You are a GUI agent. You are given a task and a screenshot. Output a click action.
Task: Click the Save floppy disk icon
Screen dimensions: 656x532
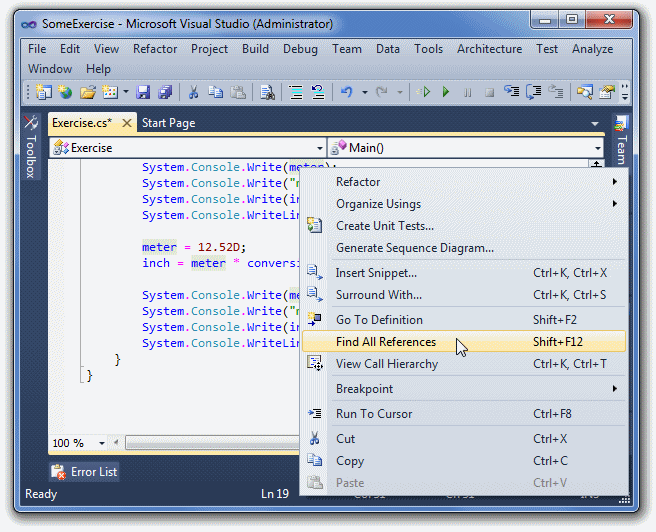143,92
